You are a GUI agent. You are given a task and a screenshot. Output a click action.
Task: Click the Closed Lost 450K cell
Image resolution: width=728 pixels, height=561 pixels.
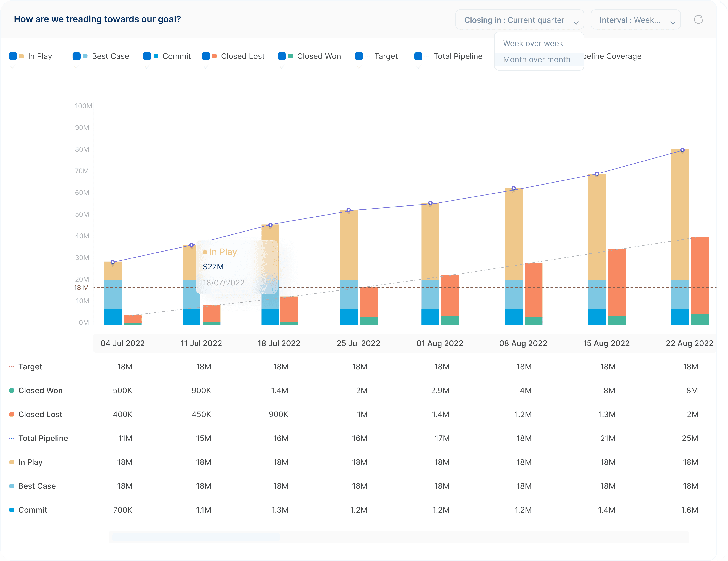[201, 414]
